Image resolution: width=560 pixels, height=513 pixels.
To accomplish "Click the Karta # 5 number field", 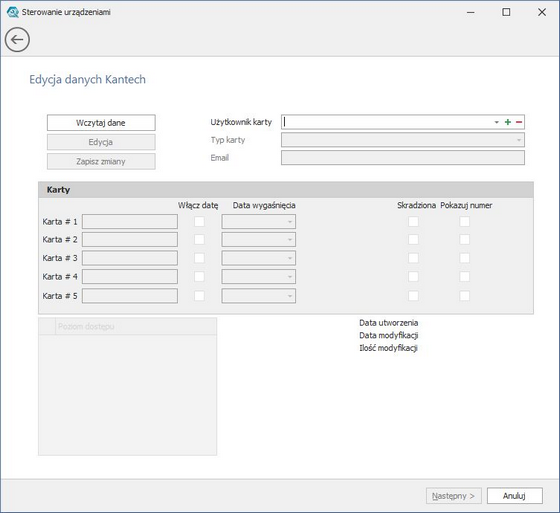I will click(130, 296).
